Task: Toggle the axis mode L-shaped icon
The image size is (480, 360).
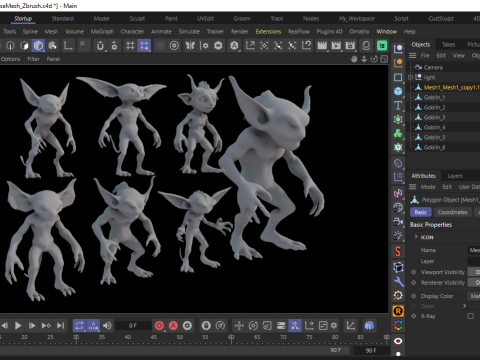Action: 68,45
